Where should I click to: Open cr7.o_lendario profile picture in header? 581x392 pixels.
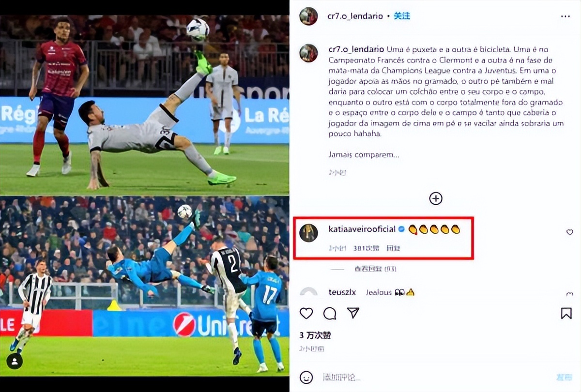point(308,16)
